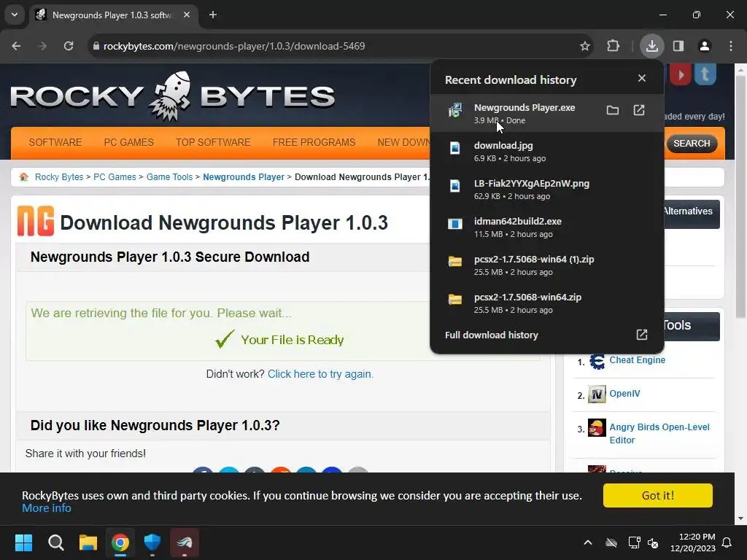Click the Rocky Bytes rocket logo
This screenshot has height=560, width=747.
tap(172, 96)
